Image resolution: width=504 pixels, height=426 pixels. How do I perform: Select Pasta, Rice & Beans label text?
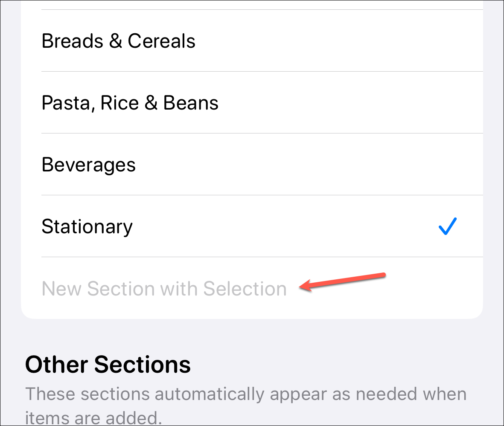129,102
